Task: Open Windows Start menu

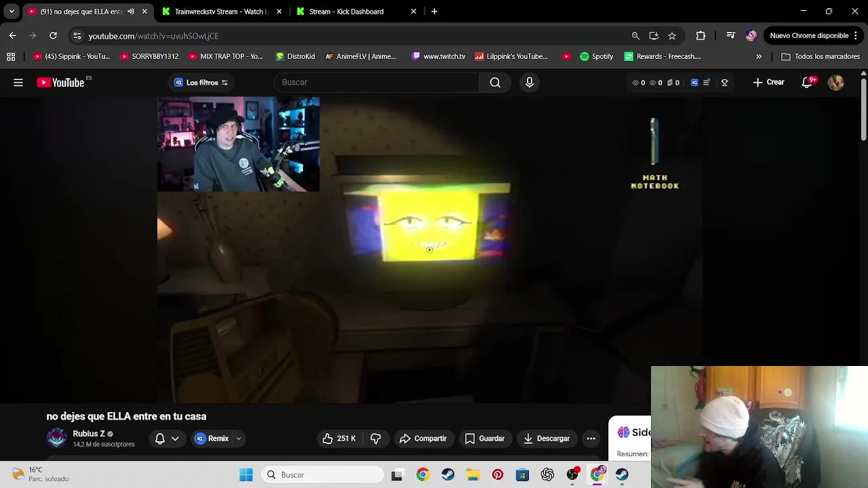Action: (x=246, y=475)
